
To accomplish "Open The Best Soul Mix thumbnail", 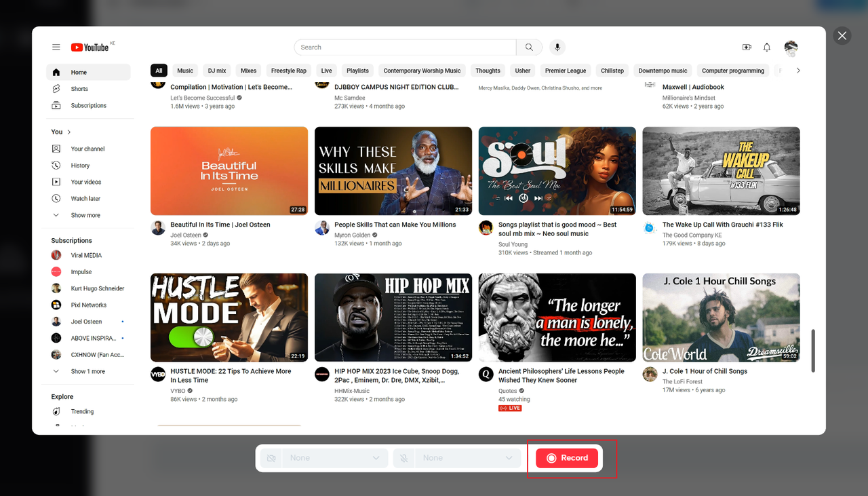I will (557, 171).
